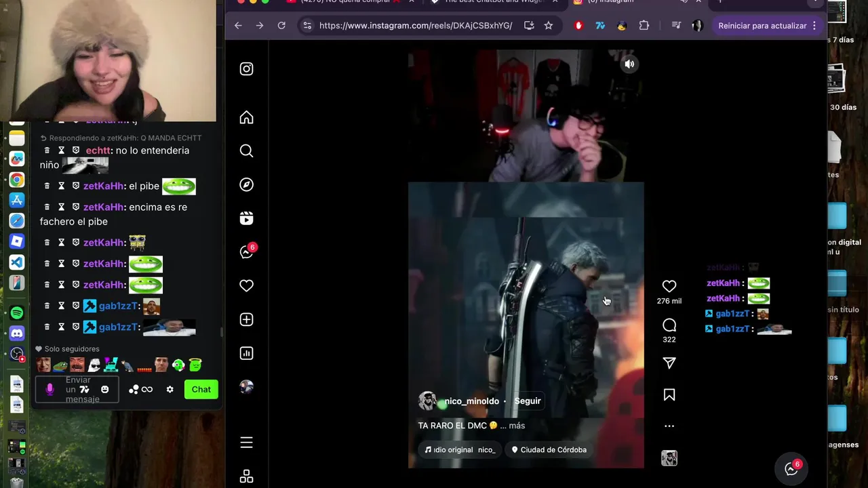Open the More hamburger menu in Instagram
The image size is (868, 488).
(x=246, y=443)
